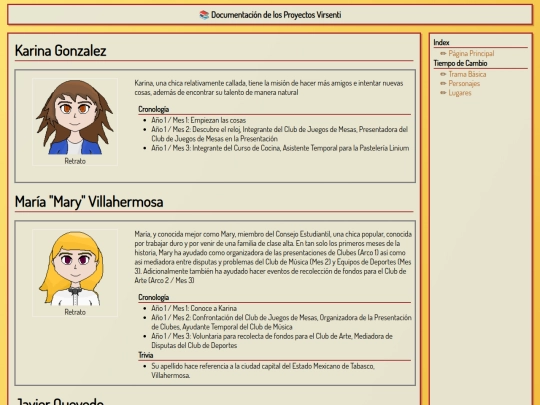Navigate to the Lugares link

(460, 93)
